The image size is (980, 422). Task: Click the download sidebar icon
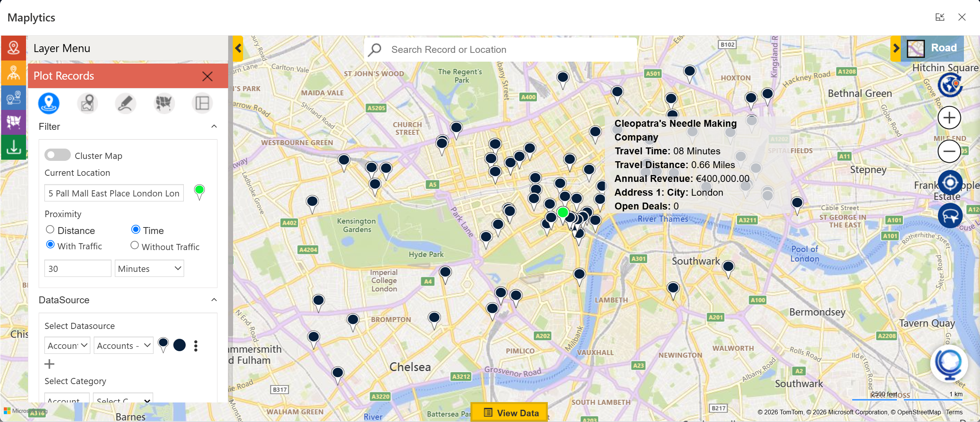[13, 147]
